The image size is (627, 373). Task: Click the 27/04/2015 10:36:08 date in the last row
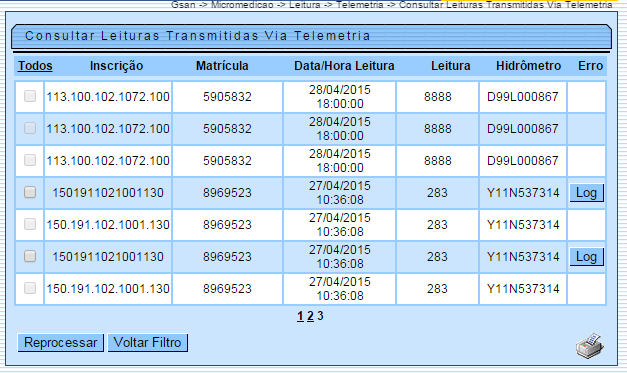340,289
